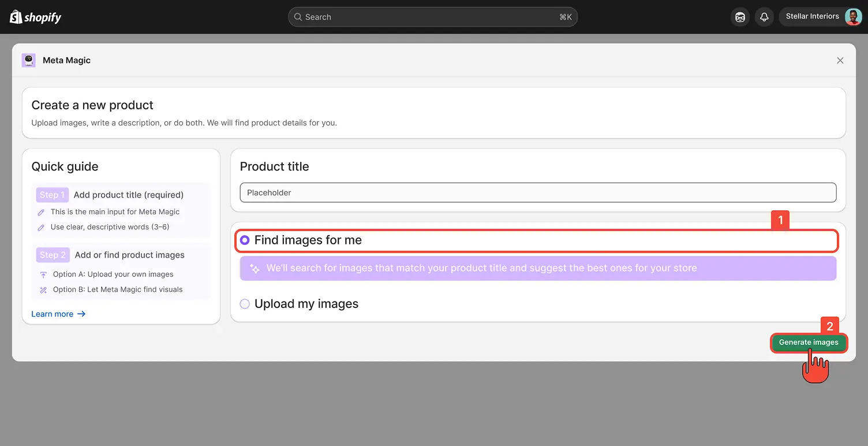This screenshot has height=446, width=868.
Task: Click the Meta Magic header title
Action: [x=66, y=60]
